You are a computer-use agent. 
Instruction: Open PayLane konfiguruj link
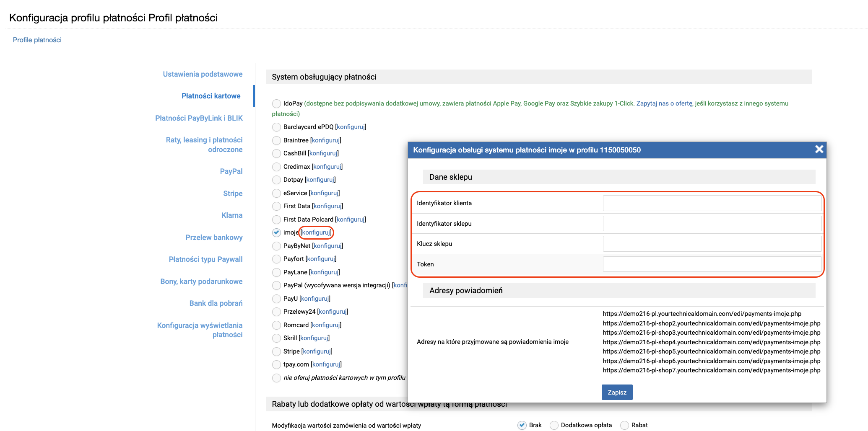click(325, 272)
